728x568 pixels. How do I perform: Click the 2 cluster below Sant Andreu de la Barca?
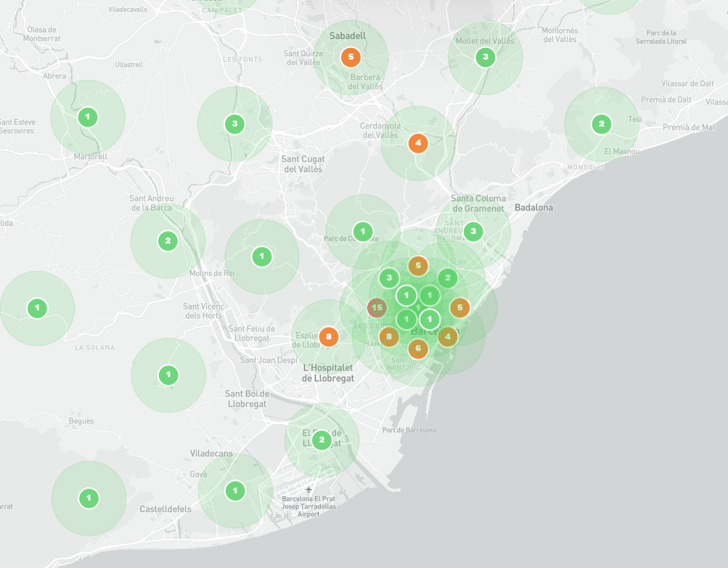point(168,241)
